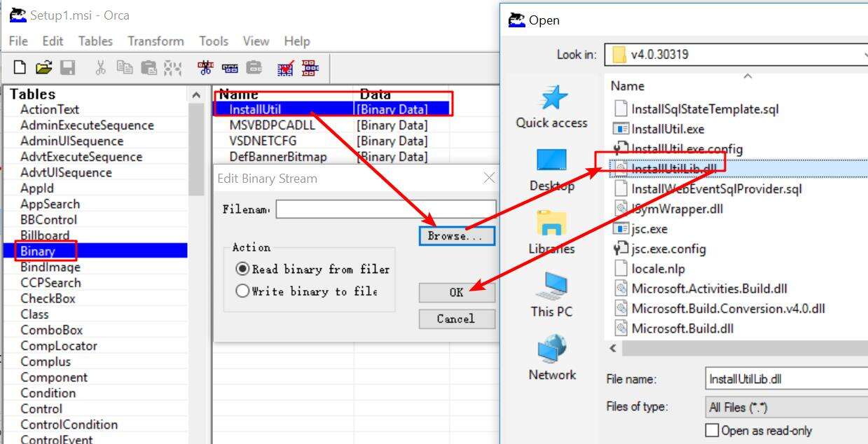Click the InstallSqlStateTemplate.sql file icon
868x444 pixels.
point(620,109)
